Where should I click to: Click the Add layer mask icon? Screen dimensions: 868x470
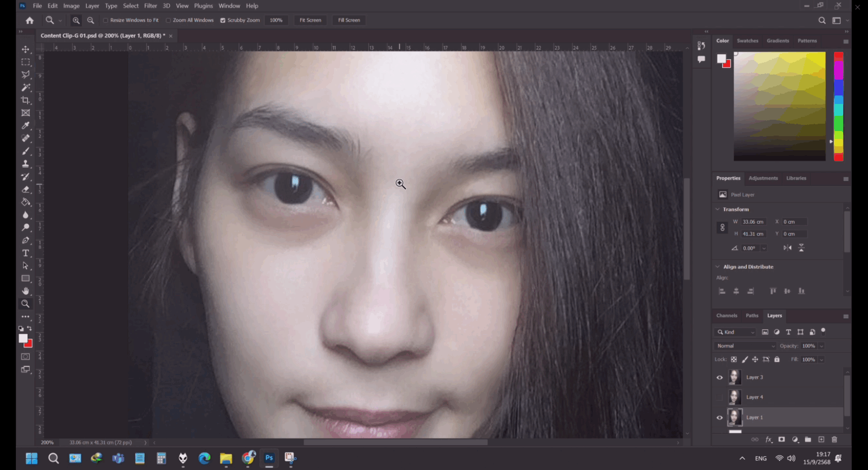click(781, 439)
